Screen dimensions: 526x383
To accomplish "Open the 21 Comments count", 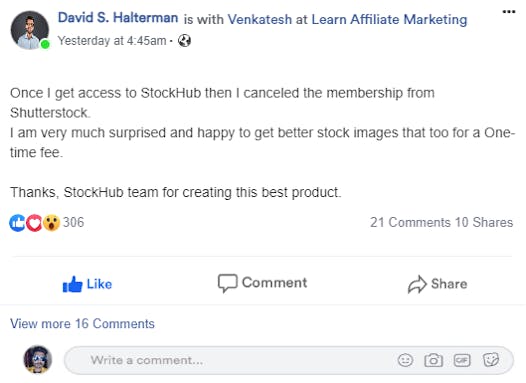I will (x=410, y=222).
